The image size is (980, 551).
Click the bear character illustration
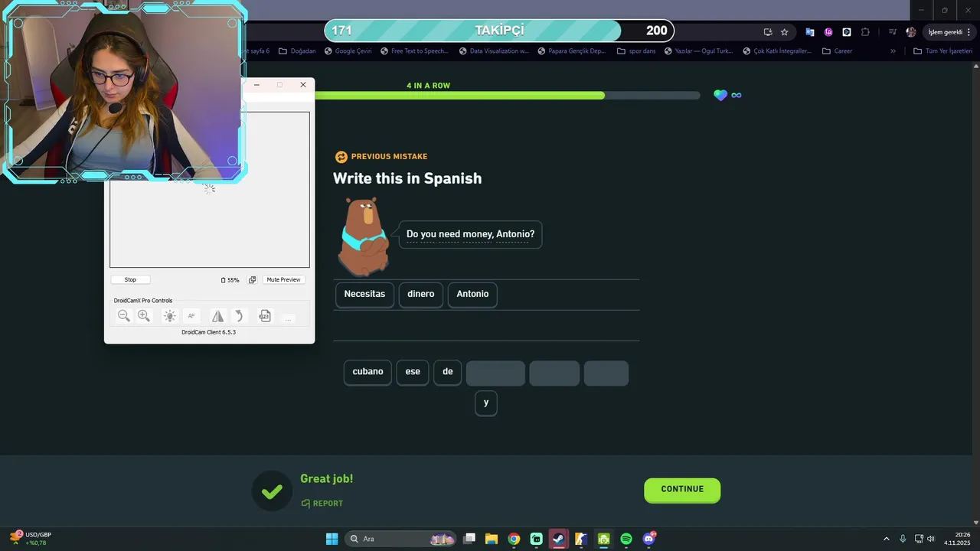pyautogui.click(x=364, y=237)
